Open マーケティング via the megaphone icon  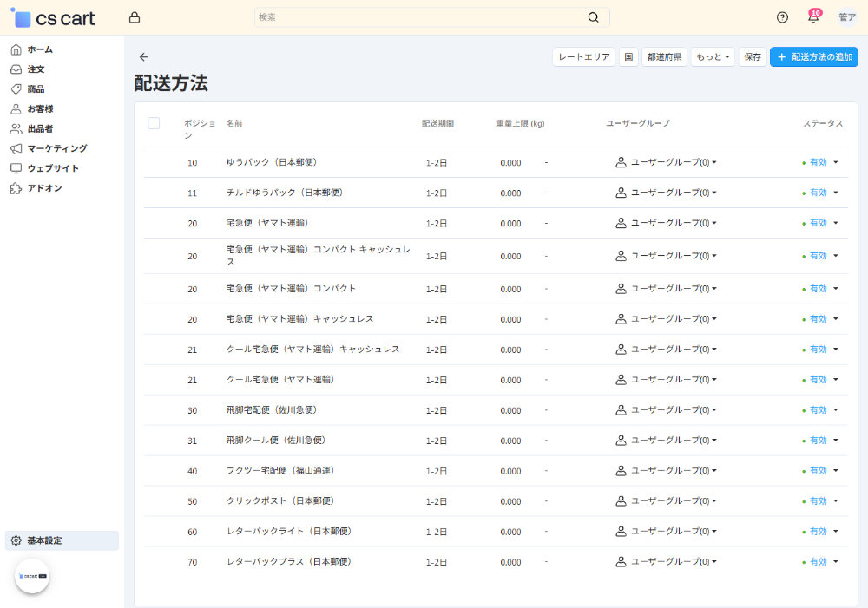pyautogui.click(x=16, y=148)
